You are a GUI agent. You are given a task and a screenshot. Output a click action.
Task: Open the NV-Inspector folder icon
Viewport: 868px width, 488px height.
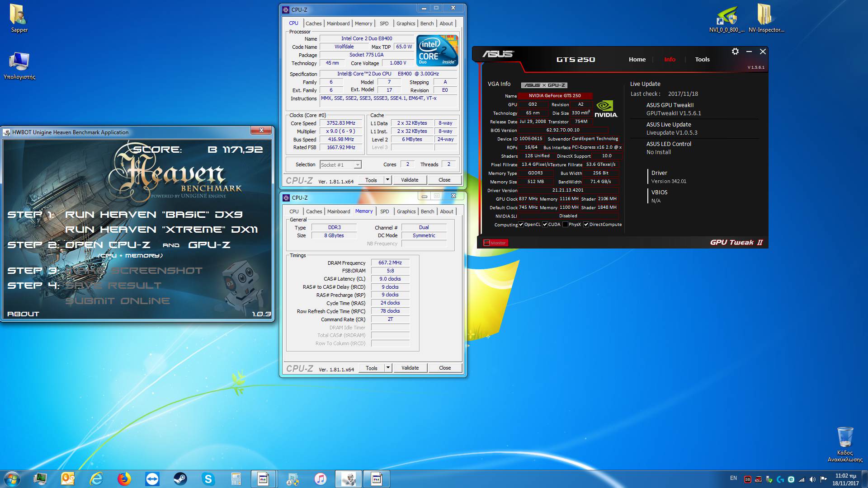tap(766, 19)
